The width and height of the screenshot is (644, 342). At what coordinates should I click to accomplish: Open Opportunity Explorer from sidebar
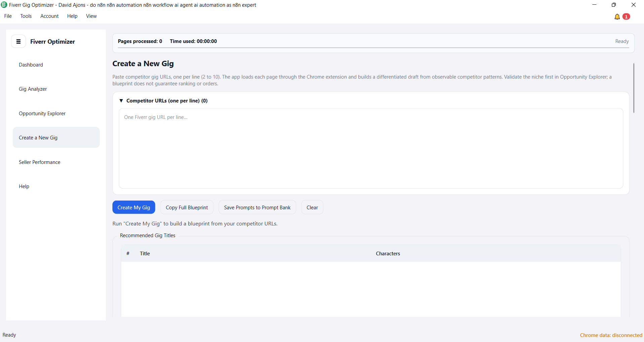tap(56, 114)
